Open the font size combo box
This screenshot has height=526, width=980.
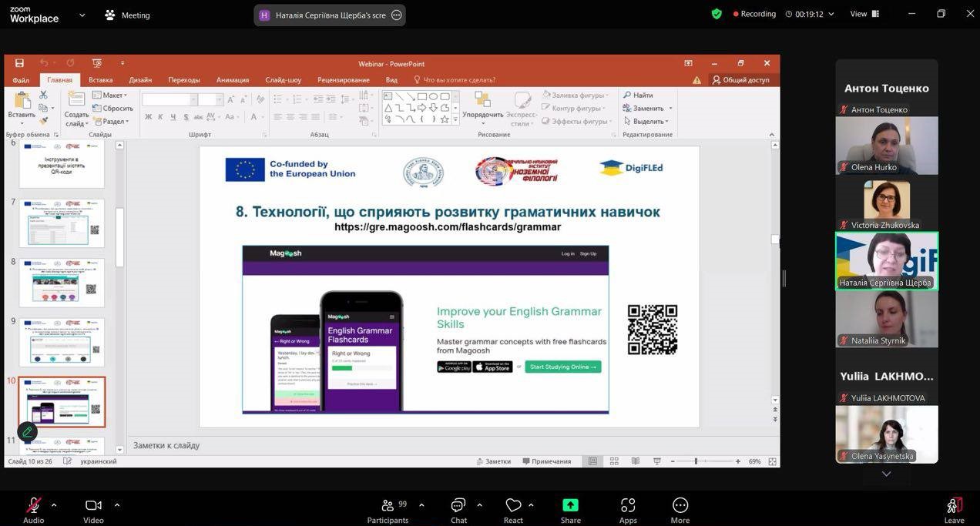tap(210, 99)
